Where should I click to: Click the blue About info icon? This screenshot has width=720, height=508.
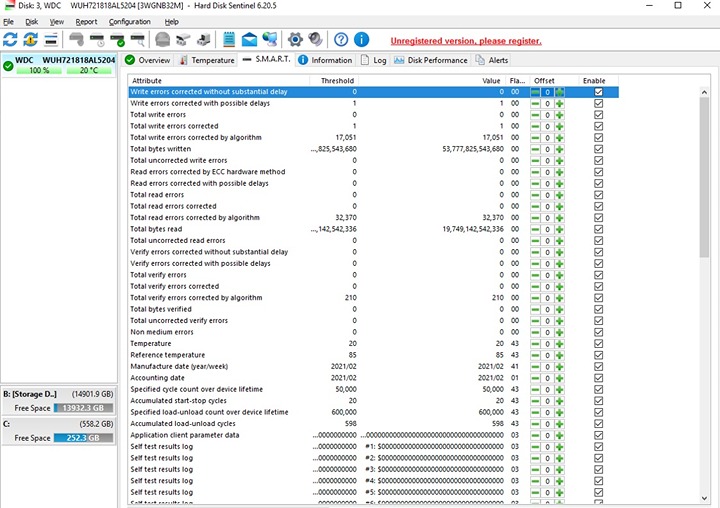(361, 40)
